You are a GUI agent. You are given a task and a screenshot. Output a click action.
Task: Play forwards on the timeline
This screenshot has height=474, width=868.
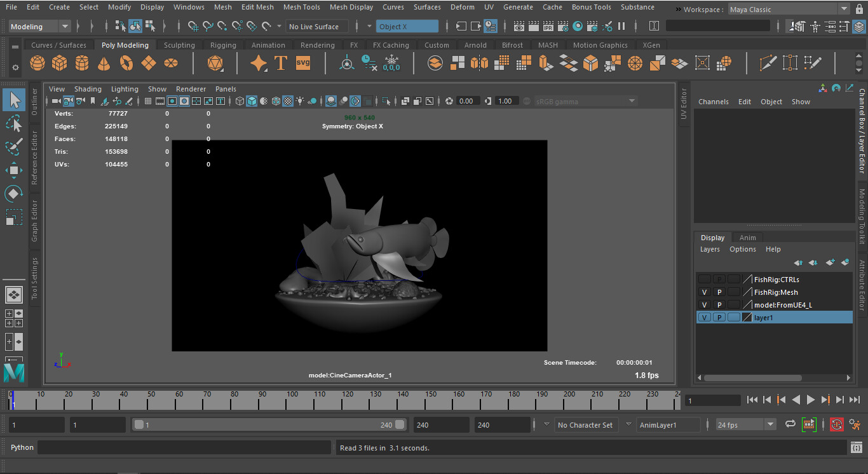click(x=811, y=400)
